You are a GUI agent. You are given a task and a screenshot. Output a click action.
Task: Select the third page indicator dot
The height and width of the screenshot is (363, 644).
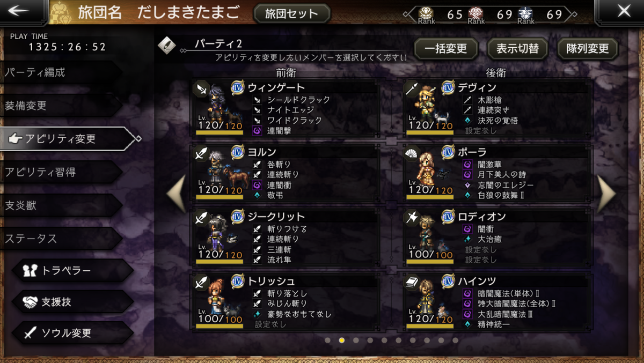(x=355, y=340)
